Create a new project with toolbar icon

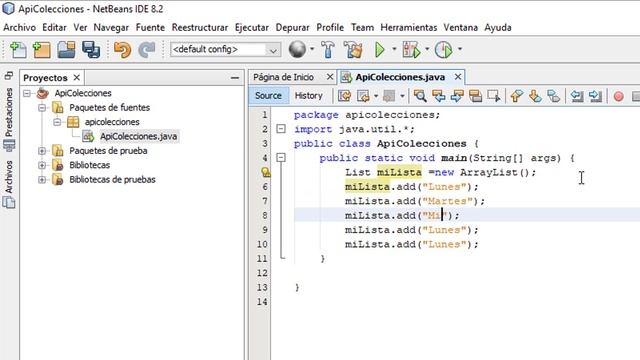[x=41, y=50]
